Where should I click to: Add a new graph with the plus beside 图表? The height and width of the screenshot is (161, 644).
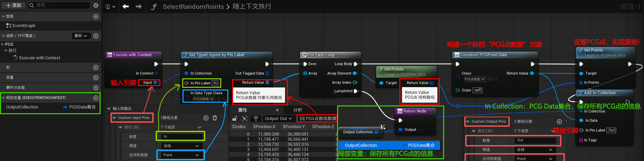point(96,17)
